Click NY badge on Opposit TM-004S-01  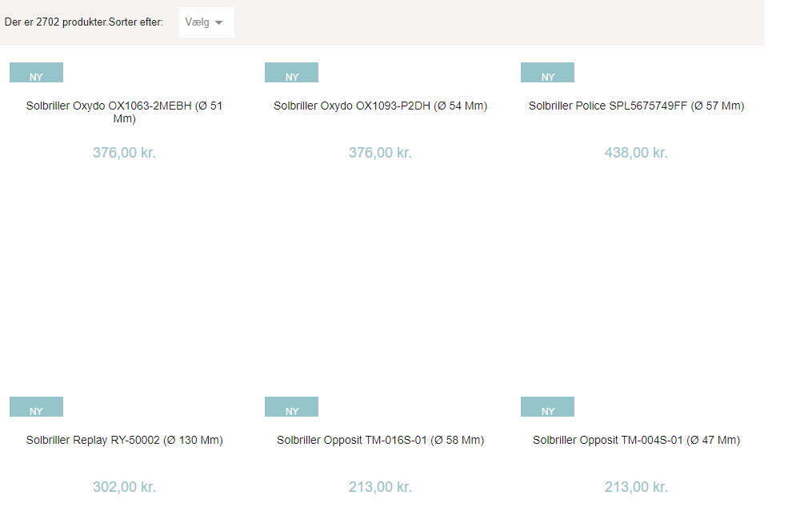(547, 406)
